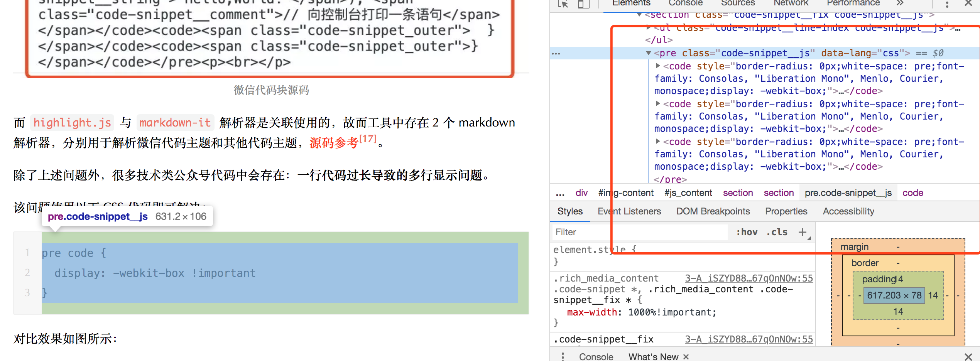Add a new style rule with the plus icon
This screenshot has height=361, width=980.
pos(803,232)
